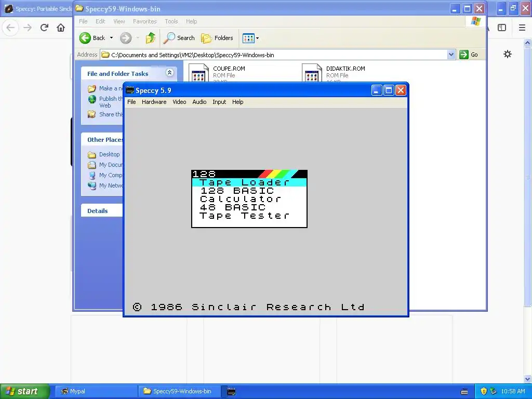
Task: Go up one folder level in Explorer
Action: pos(151,38)
